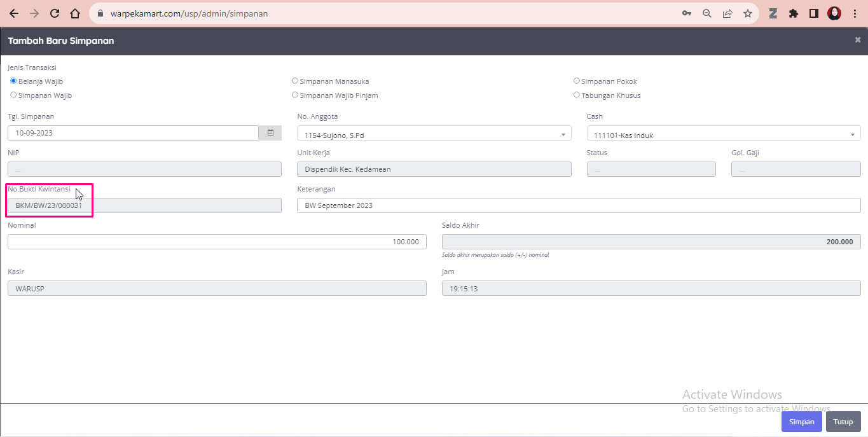
Task: Close the Tambah Baru Simpanan dialog
Action: (x=858, y=40)
